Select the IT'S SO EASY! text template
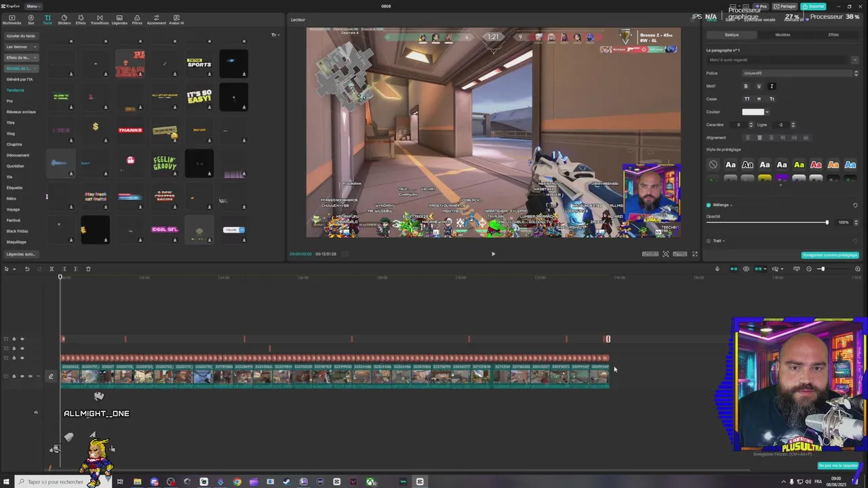Screen dimensions: 868x488 coord(199,97)
